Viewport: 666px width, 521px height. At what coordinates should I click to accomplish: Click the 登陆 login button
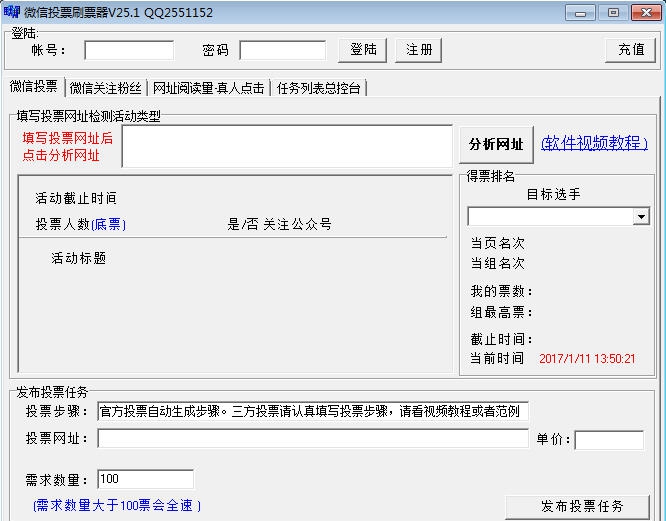pyautogui.click(x=362, y=50)
